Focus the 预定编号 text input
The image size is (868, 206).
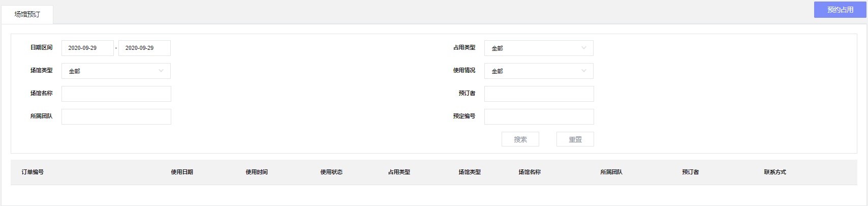(538, 116)
